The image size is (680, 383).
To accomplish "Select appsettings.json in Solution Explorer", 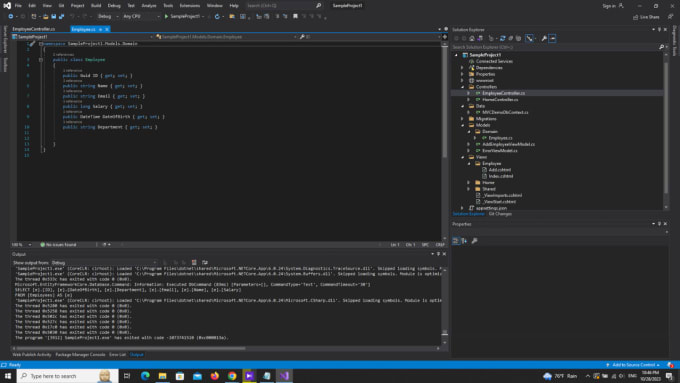I will [491, 208].
